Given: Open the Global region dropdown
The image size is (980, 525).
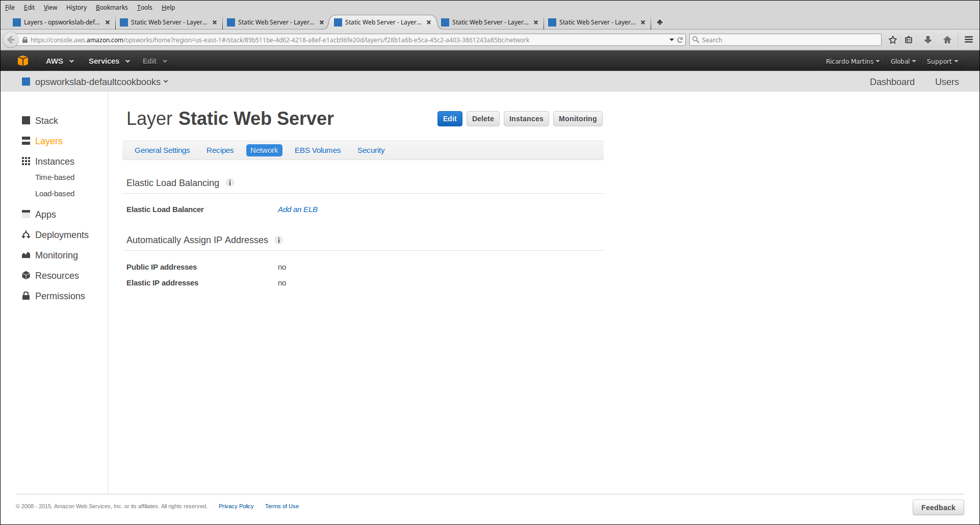Looking at the screenshot, I should [902, 61].
